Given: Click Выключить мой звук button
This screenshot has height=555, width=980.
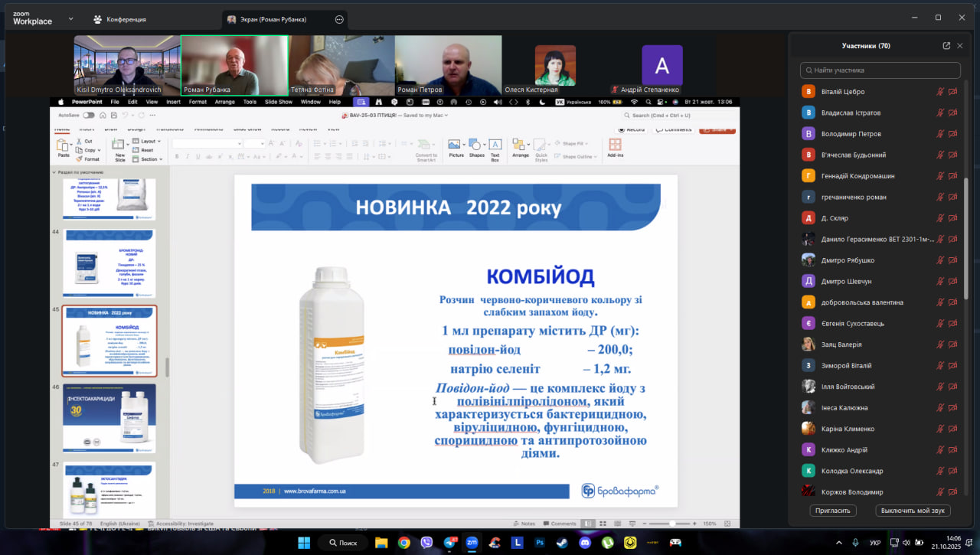Looking at the screenshot, I should tap(914, 511).
